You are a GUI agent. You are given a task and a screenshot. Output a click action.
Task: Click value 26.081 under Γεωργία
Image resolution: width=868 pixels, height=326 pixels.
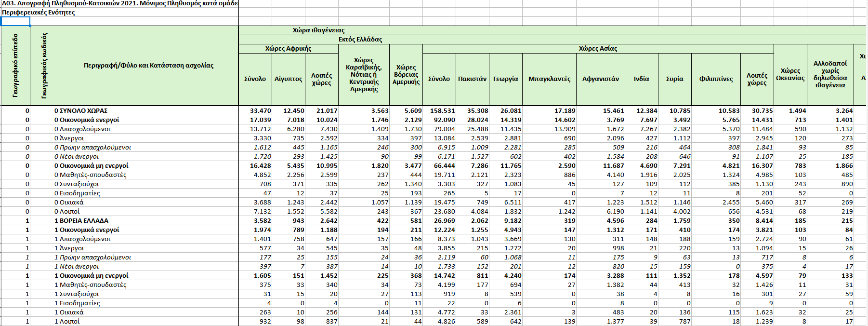[x=511, y=111]
